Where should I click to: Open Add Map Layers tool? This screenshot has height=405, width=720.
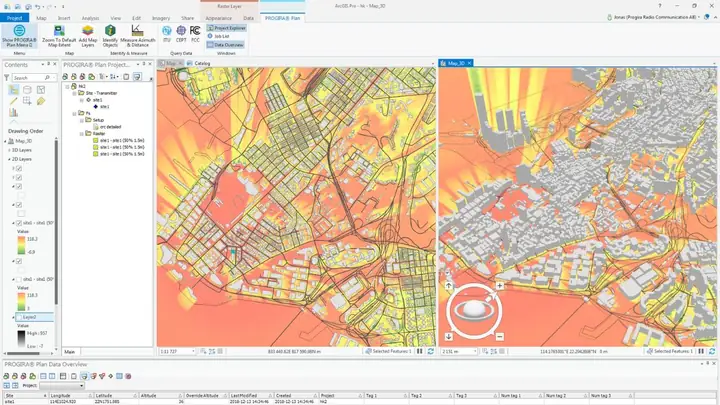[x=88, y=36]
